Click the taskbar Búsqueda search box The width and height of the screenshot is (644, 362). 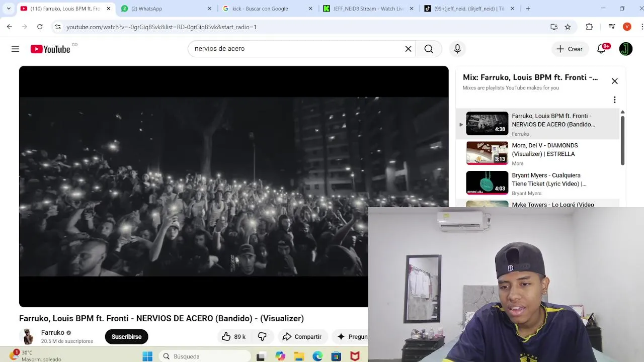pyautogui.click(x=204, y=356)
